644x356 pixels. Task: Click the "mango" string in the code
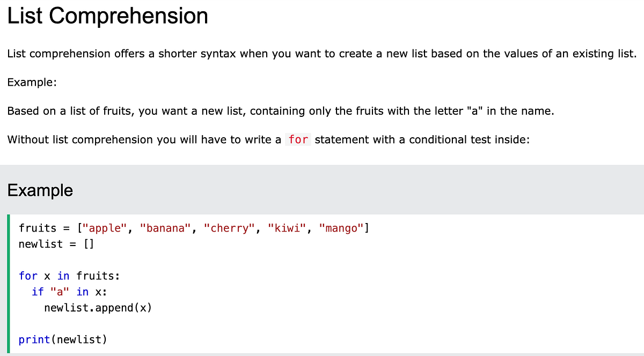[x=341, y=228]
